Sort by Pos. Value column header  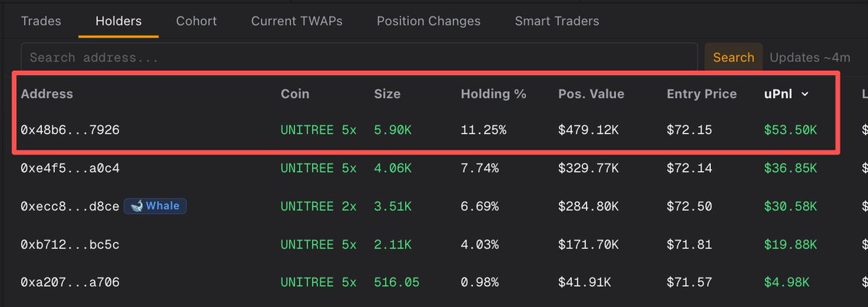[x=591, y=94]
